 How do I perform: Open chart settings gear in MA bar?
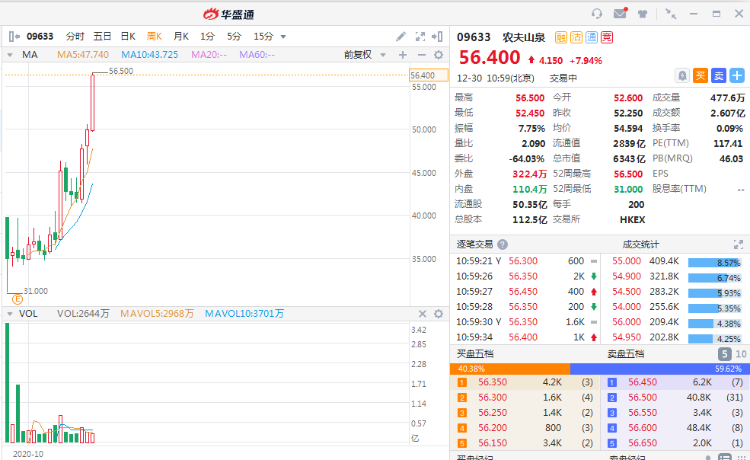coord(436,55)
